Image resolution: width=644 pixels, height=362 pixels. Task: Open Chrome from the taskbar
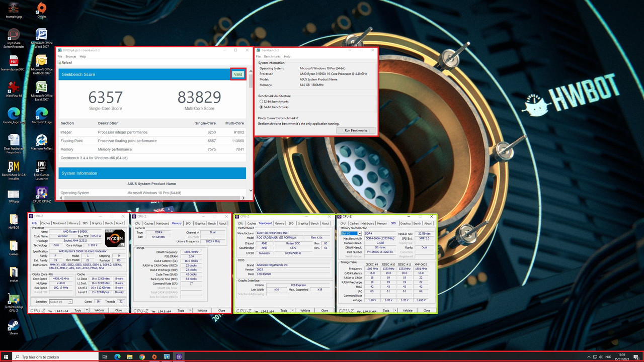point(142,356)
